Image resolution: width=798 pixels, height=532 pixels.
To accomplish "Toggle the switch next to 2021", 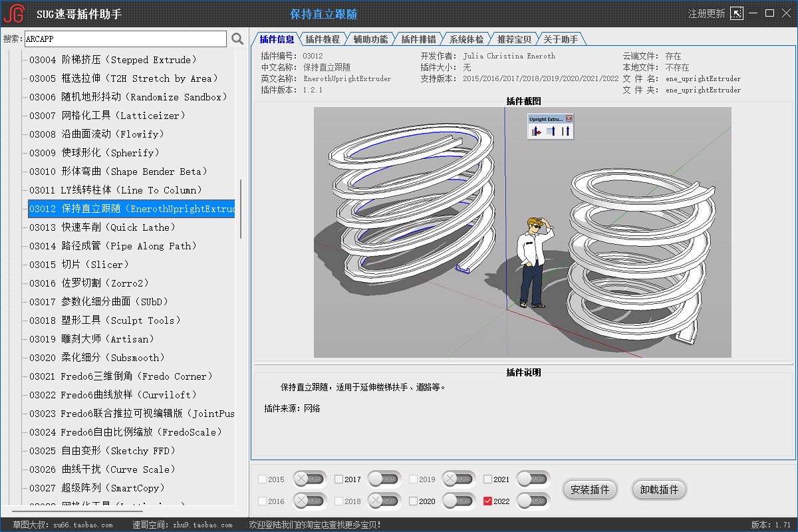I will pyautogui.click(x=534, y=479).
